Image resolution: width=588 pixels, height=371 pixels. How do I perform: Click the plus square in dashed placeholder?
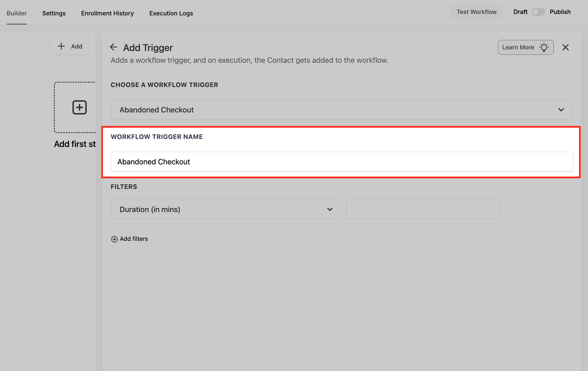[x=79, y=107]
